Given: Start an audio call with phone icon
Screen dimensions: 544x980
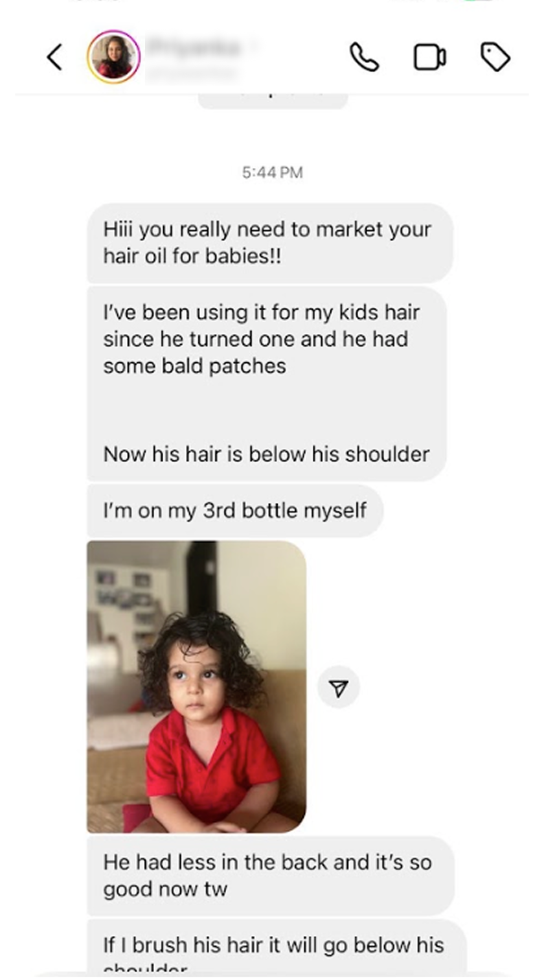Looking at the screenshot, I should tap(364, 57).
